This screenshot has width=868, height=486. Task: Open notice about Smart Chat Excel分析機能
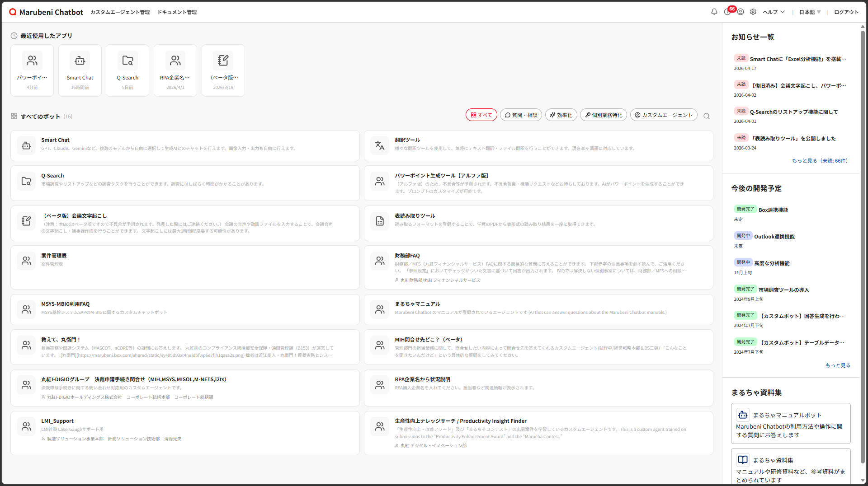[x=790, y=63]
